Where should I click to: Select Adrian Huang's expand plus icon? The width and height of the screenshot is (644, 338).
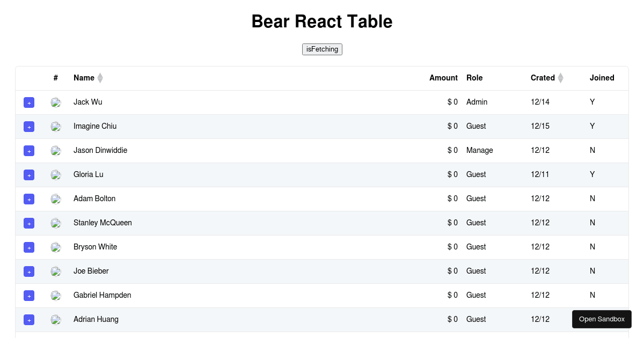29,320
